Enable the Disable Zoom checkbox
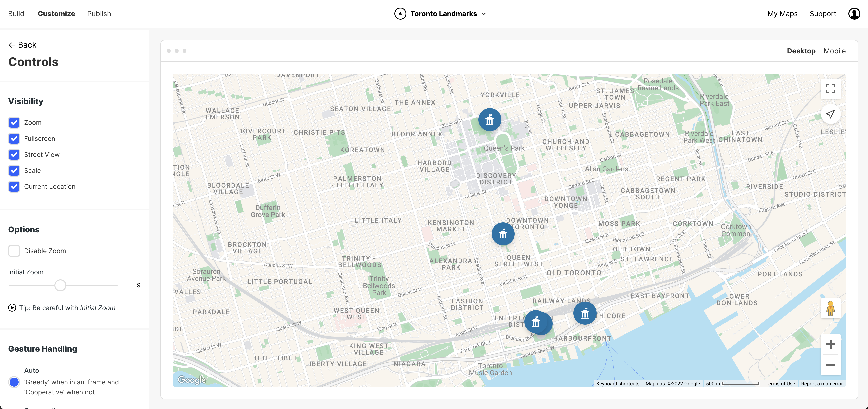Screen dimensions: 868x409 coord(14,251)
